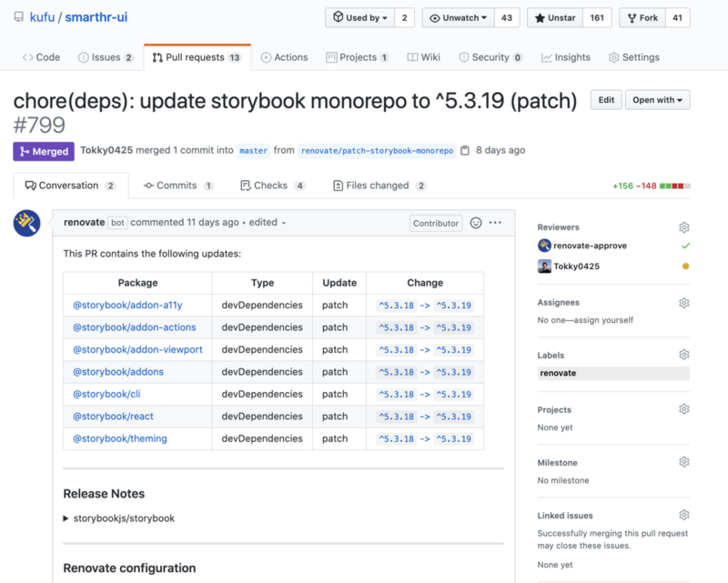Click the repository book icon beside kufu
Screen dimensions: 728x583
[18, 17]
